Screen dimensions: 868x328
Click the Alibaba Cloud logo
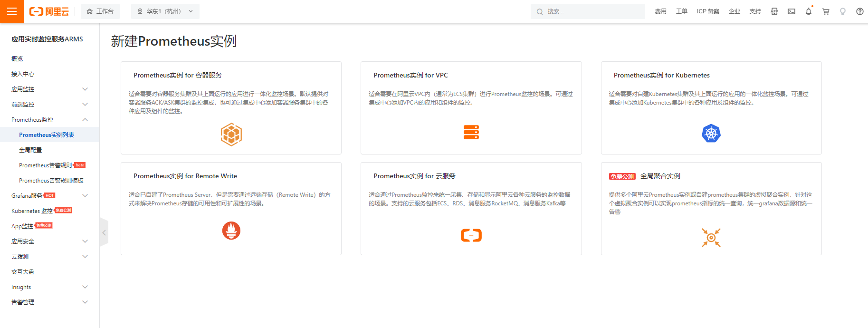click(49, 11)
